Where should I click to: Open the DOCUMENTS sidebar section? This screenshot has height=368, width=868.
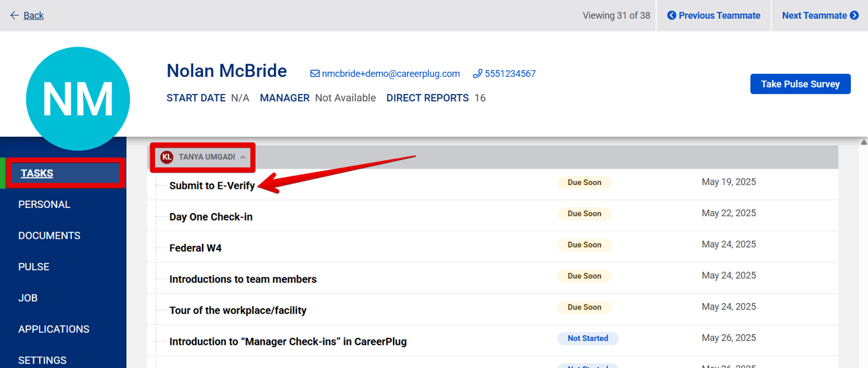click(49, 235)
